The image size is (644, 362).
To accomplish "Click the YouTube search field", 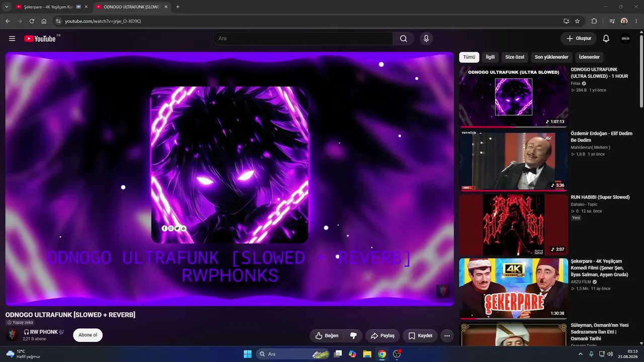I will click(x=303, y=39).
